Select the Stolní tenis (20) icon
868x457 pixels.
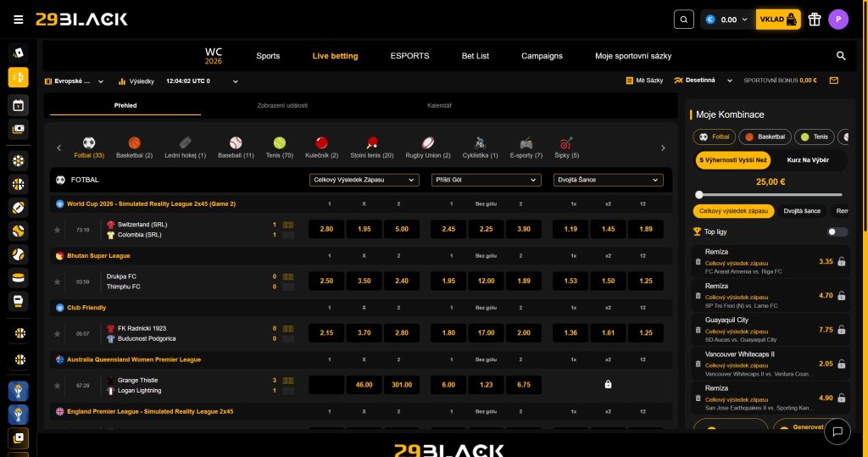[372, 148]
